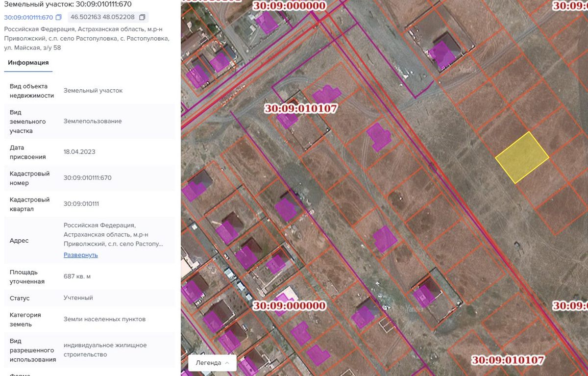The height and width of the screenshot is (376, 588).
Task: Click the area value '687 кв. м'
Action: coord(77,276)
